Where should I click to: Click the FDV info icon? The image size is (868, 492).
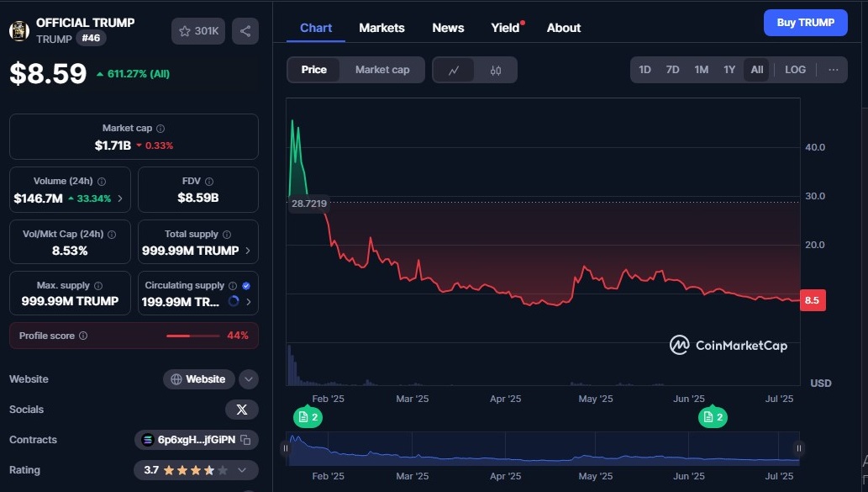click(x=208, y=181)
